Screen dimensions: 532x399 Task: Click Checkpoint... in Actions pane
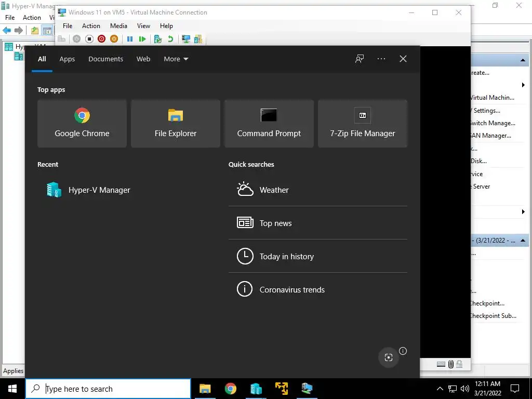(487, 303)
